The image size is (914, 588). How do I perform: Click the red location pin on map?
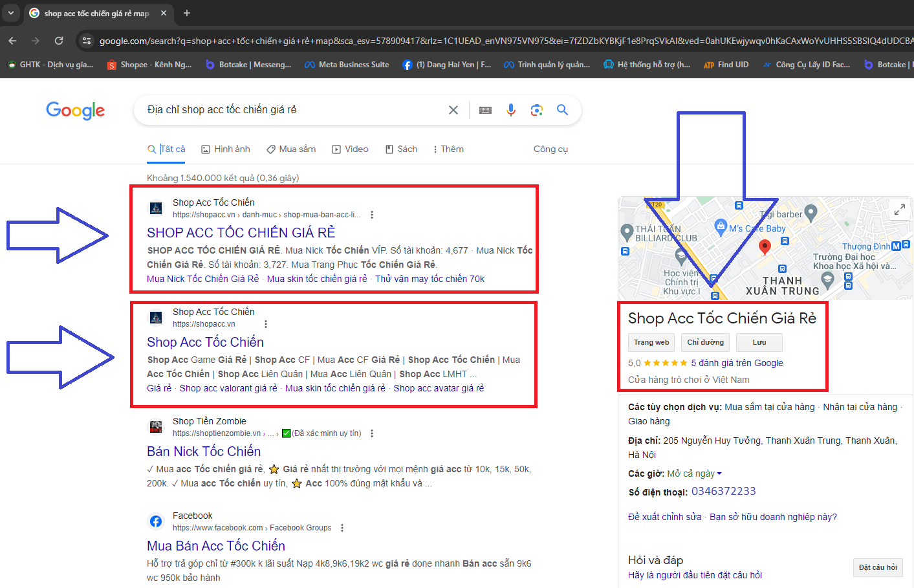pos(765,246)
